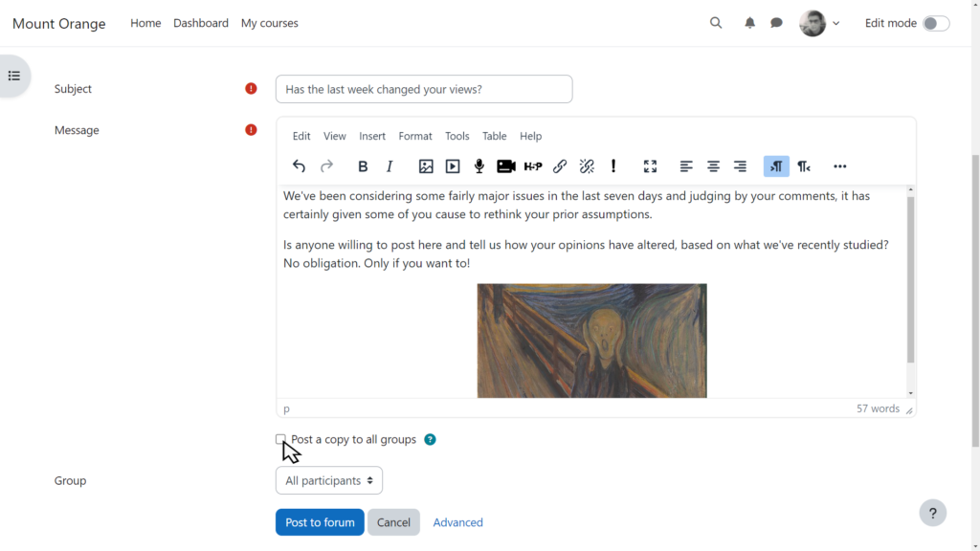
Task: Click the record video camera icon
Action: 506,166
